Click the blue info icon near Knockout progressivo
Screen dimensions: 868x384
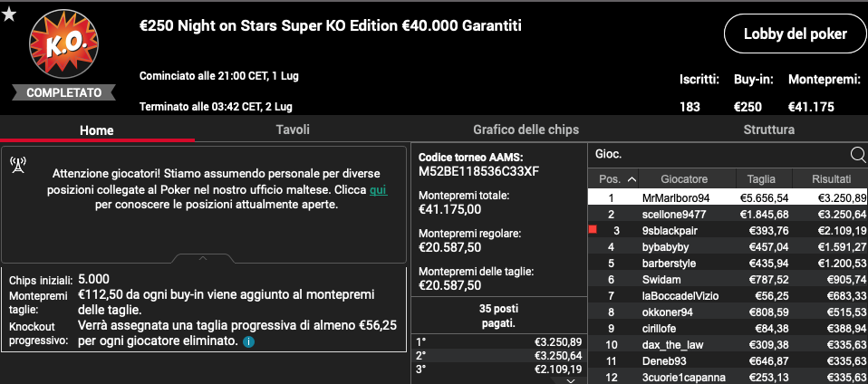(248, 341)
